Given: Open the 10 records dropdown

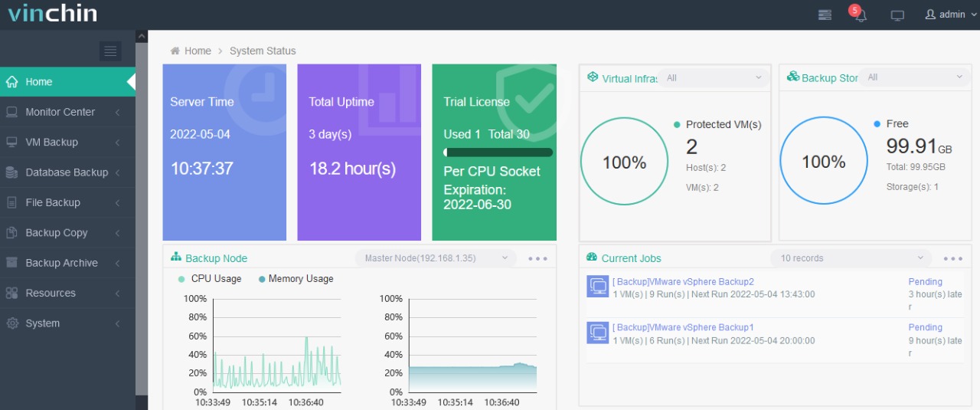Looking at the screenshot, I should 851,258.
